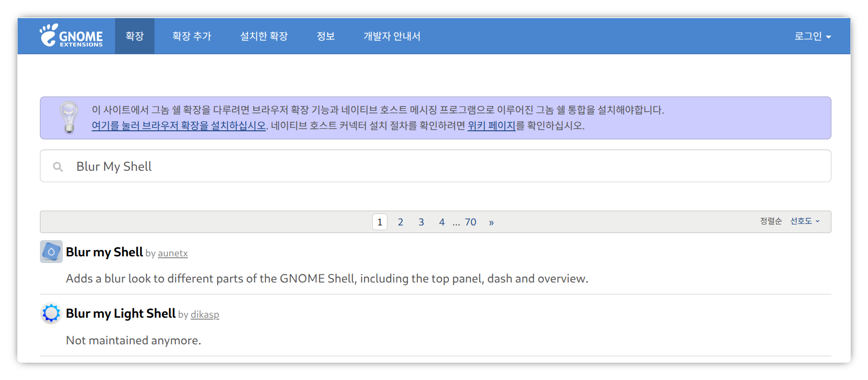Open the 설치한 확장 page

click(x=264, y=36)
